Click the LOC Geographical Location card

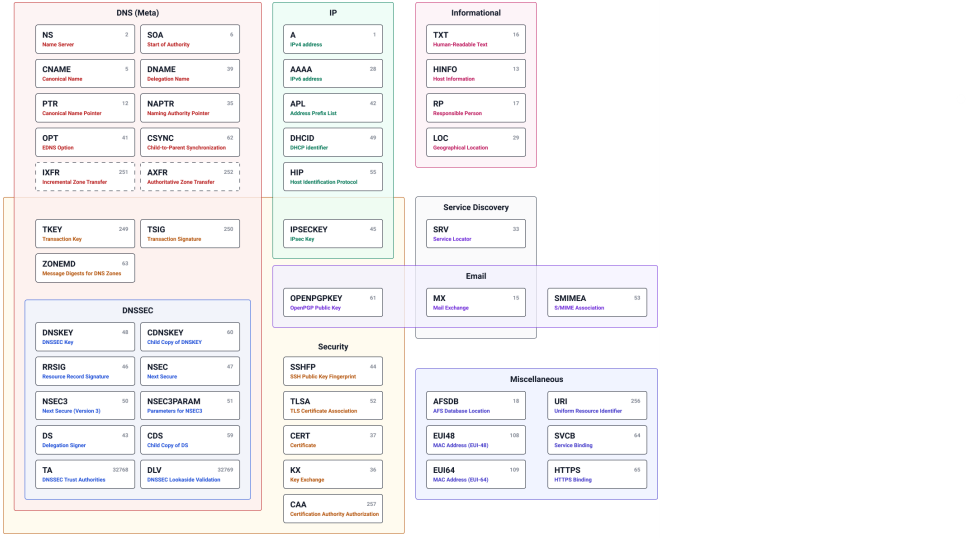click(475, 142)
